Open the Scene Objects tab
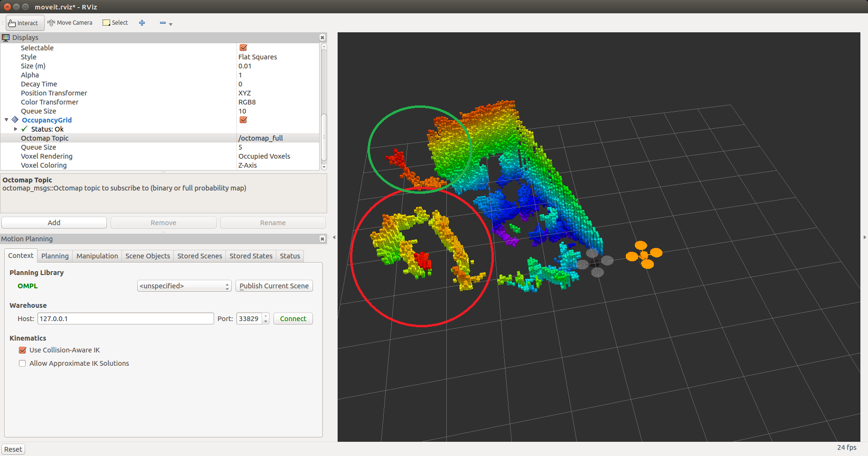The height and width of the screenshot is (456, 868). [x=147, y=256]
